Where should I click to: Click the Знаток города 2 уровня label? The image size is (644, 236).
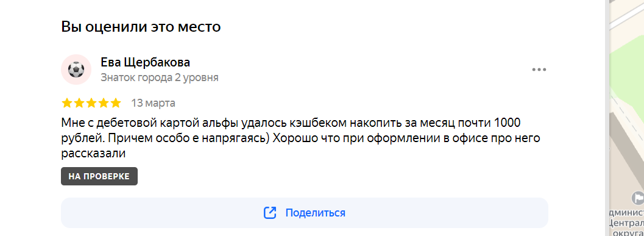[x=160, y=77]
